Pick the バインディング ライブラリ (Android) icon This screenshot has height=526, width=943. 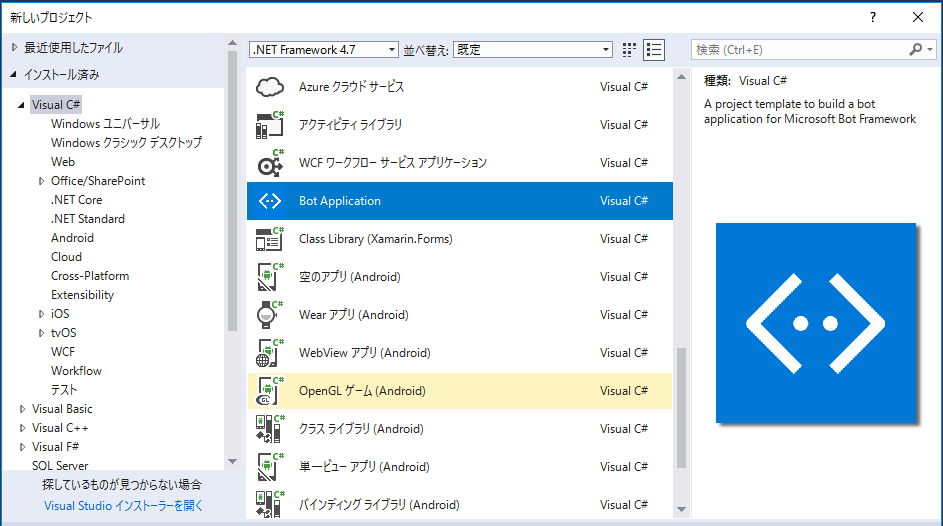pos(269,504)
